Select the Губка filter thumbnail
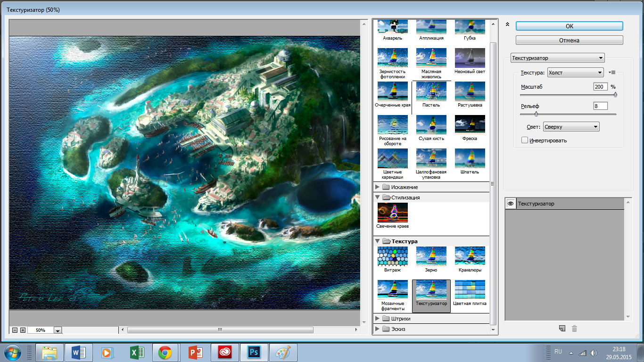This screenshot has height=362, width=644. (x=470, y=27)
